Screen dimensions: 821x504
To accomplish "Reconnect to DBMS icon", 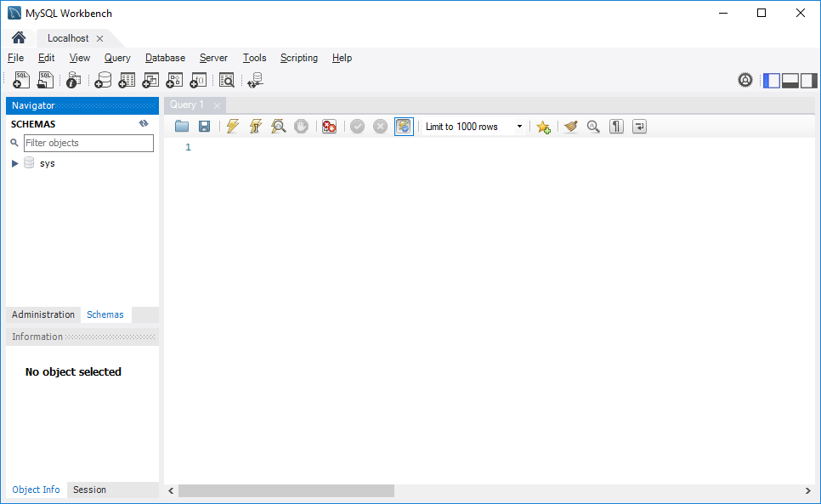I will click(x=256, y=80).
